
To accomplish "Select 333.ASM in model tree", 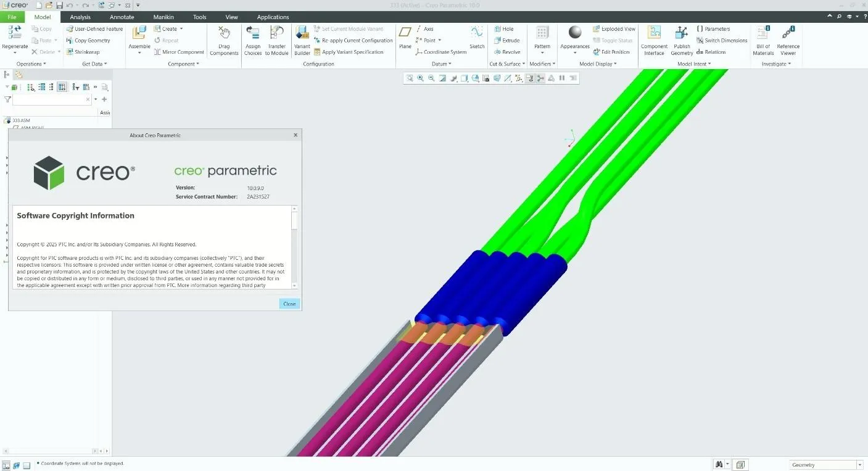I will [x=17, y=120].
